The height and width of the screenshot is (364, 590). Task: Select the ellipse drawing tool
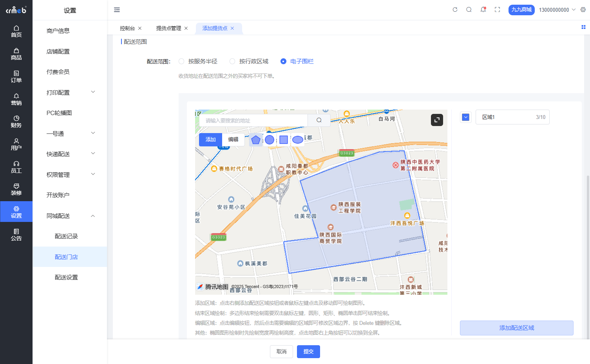(x=298, y=140)
